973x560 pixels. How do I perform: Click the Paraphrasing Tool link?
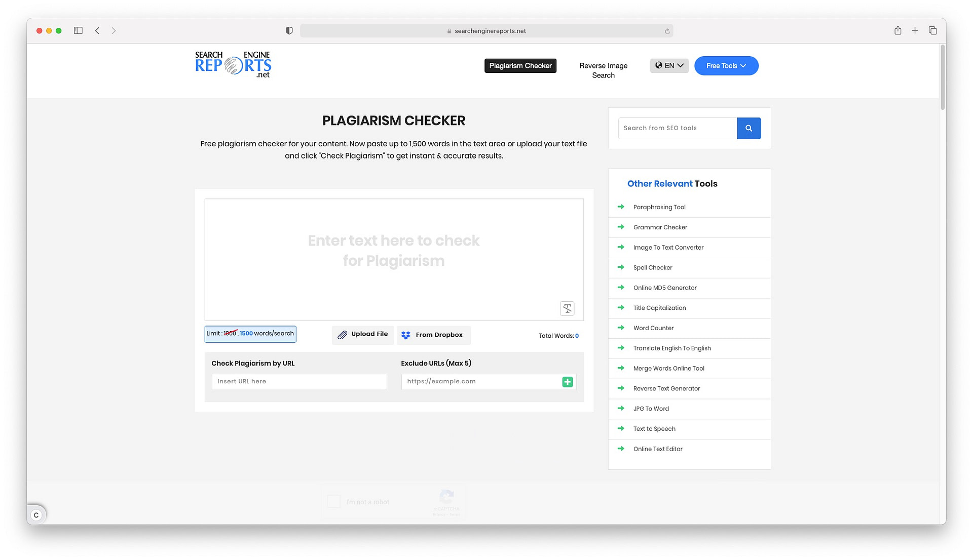click(x=659, y=207)
